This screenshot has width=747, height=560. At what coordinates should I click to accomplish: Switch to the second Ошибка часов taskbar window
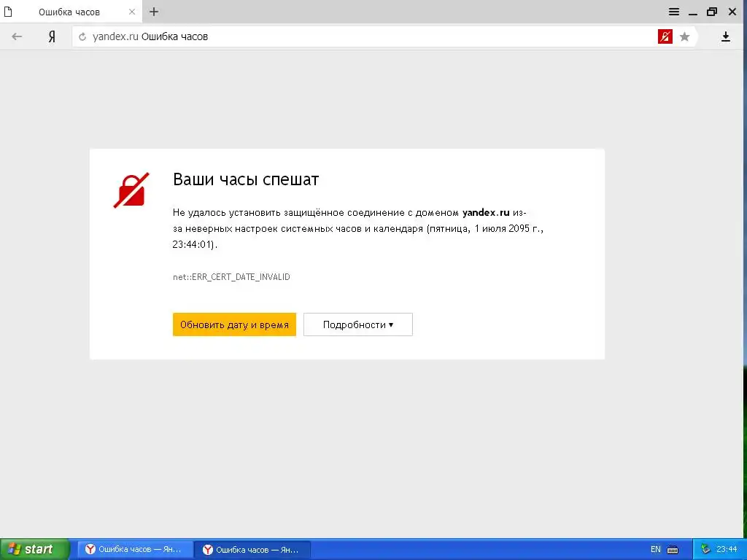coord(252,549)
